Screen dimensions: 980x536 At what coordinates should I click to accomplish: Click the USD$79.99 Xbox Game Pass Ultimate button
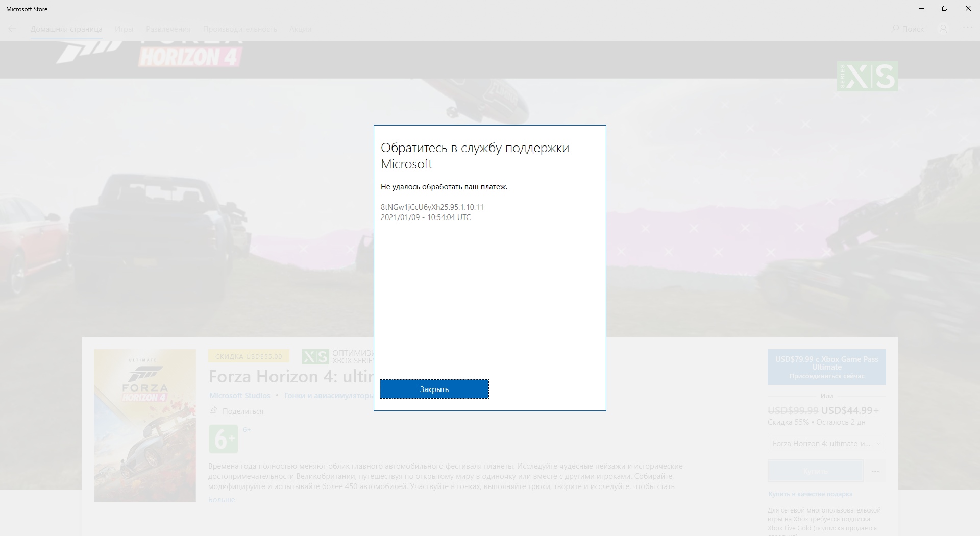(x=826, y=367)
